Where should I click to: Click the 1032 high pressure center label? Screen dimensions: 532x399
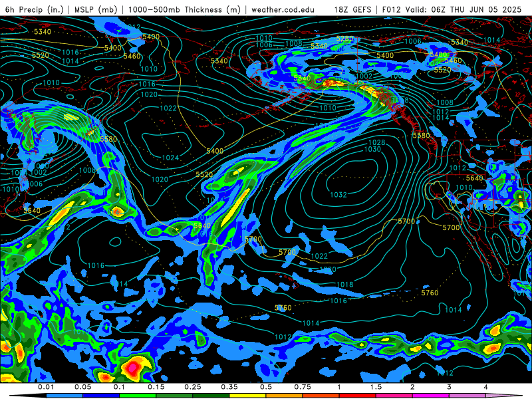338,195
